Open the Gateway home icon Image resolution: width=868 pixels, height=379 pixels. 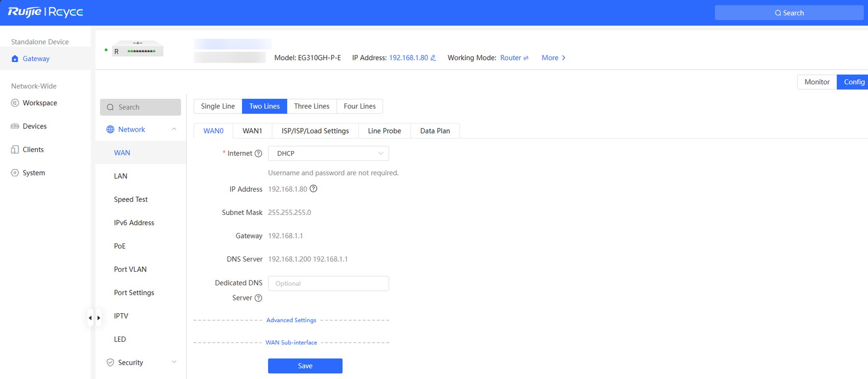[x=15, y=58]
